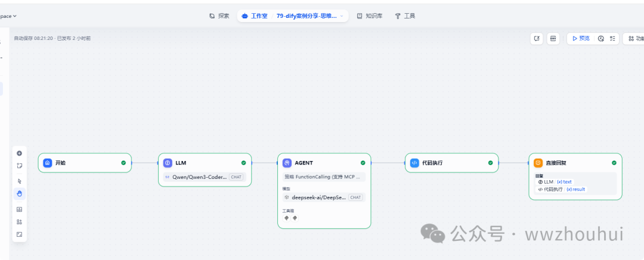Click the Qwen/Qwen3-Coder model row
644x260 pixels.
pos(205,177)
